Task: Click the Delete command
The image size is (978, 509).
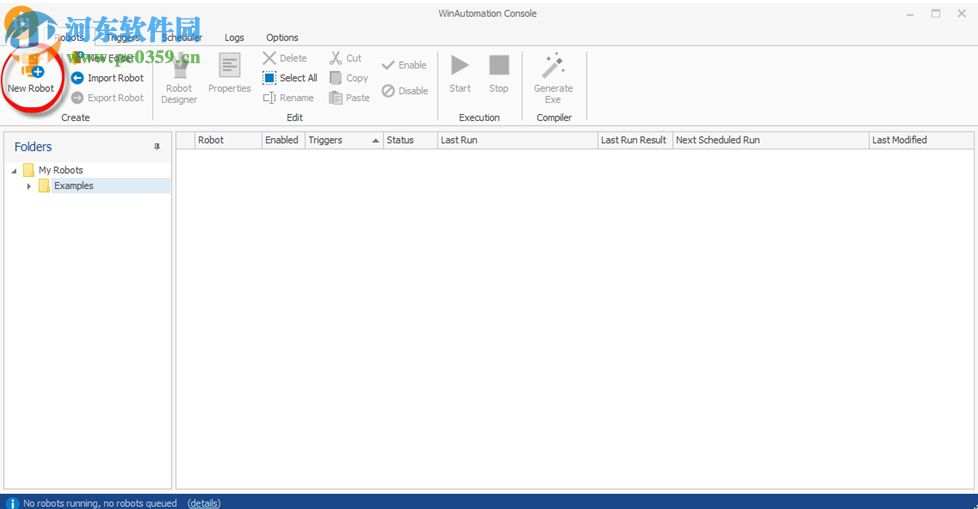Action: (285, 58)
